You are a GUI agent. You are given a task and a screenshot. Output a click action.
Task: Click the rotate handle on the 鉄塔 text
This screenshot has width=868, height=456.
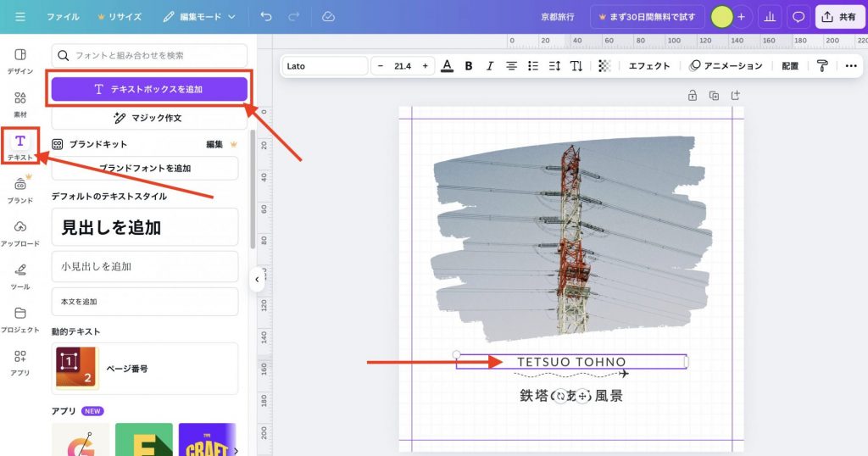tap(561, 396)
